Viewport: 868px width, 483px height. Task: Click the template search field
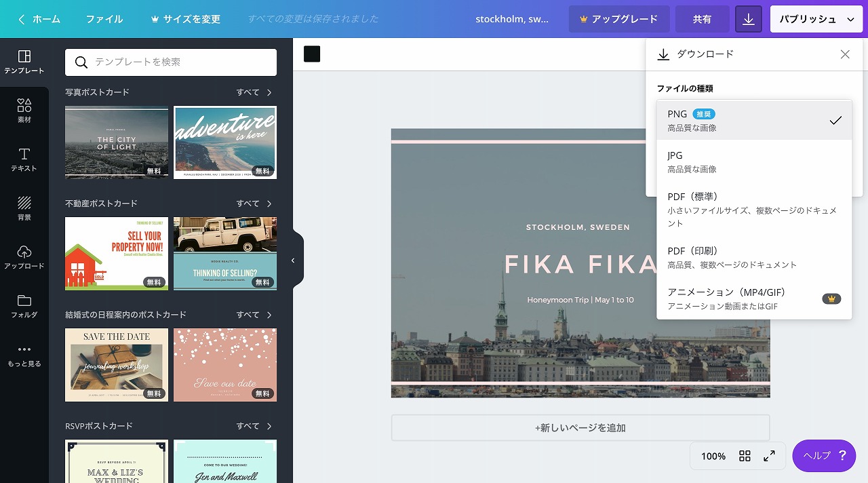171,62
